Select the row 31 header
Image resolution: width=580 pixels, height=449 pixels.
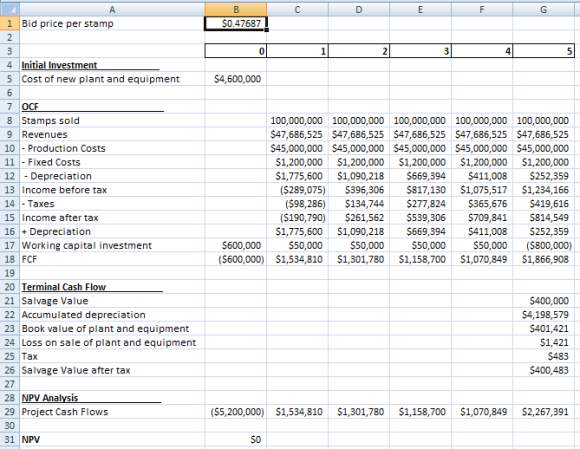(x=10, y=439)
